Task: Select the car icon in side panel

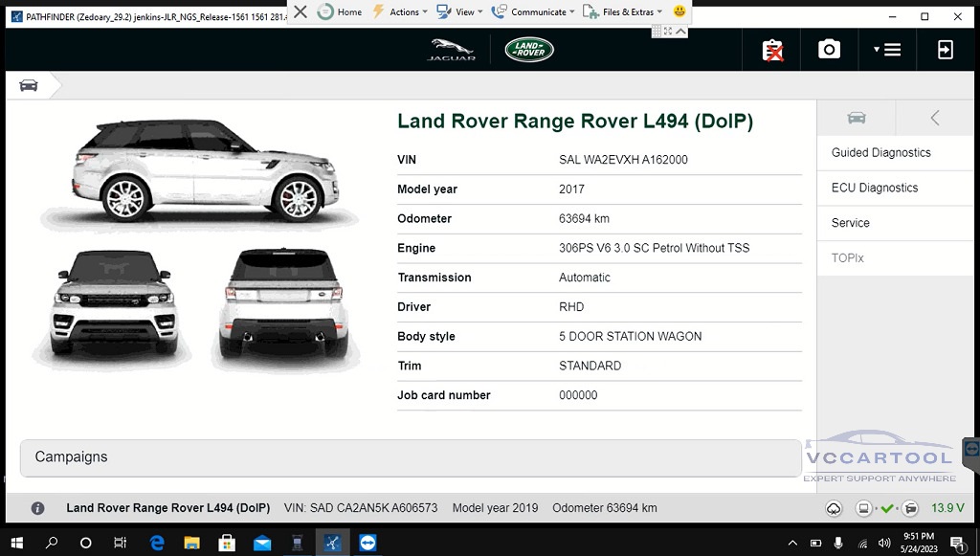Action: [857, 118]
